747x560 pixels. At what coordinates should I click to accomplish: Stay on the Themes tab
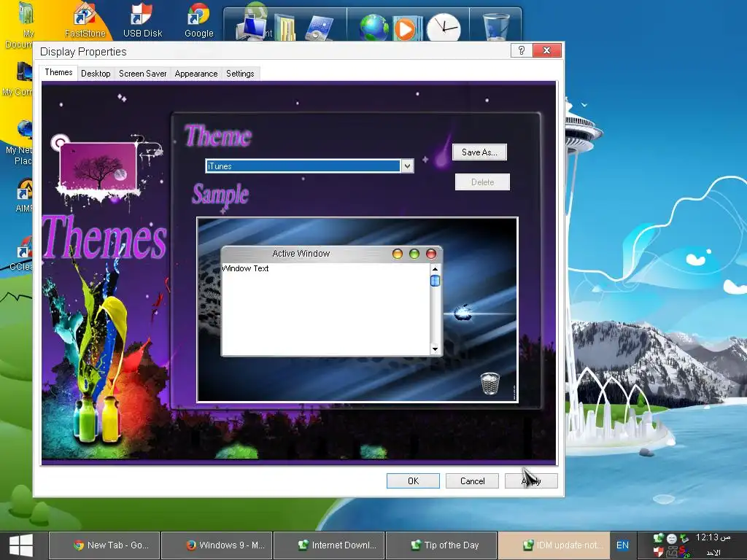point(58,72)
